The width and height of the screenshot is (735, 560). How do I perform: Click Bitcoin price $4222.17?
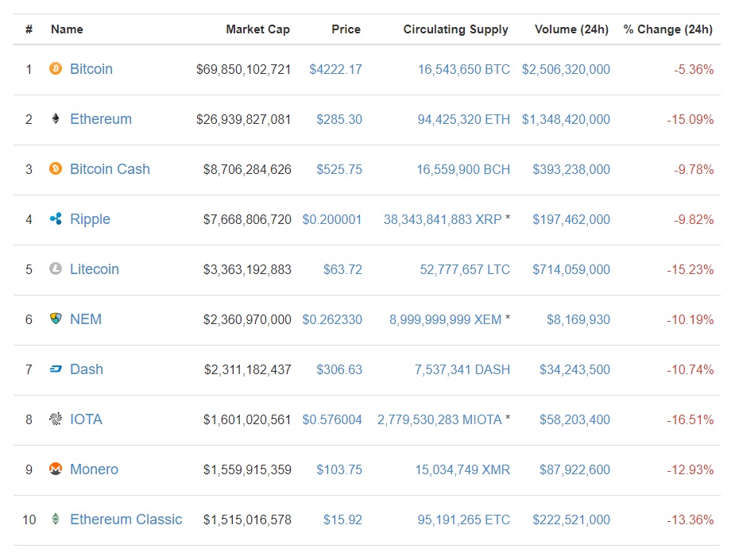pos(335,69)
